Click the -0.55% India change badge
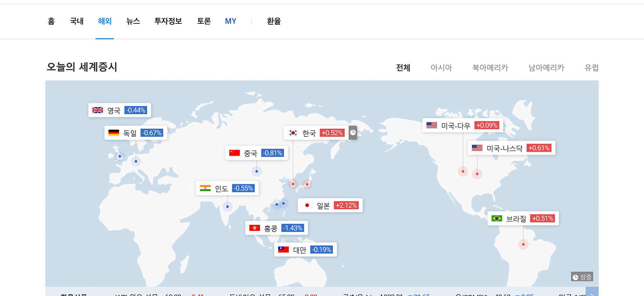Viewport: 644px width, 296px height. (244, 188)
